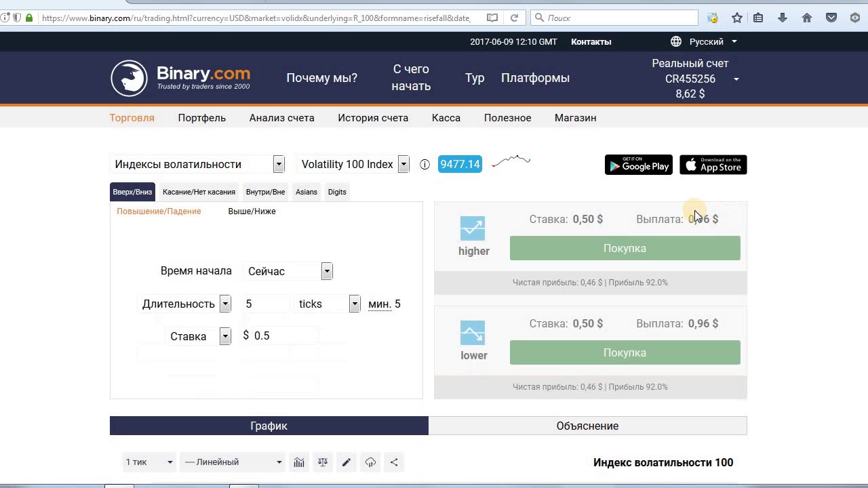Click the chart download cloud icon
Screen dimensions: 868x488
(x=370, y=462)
